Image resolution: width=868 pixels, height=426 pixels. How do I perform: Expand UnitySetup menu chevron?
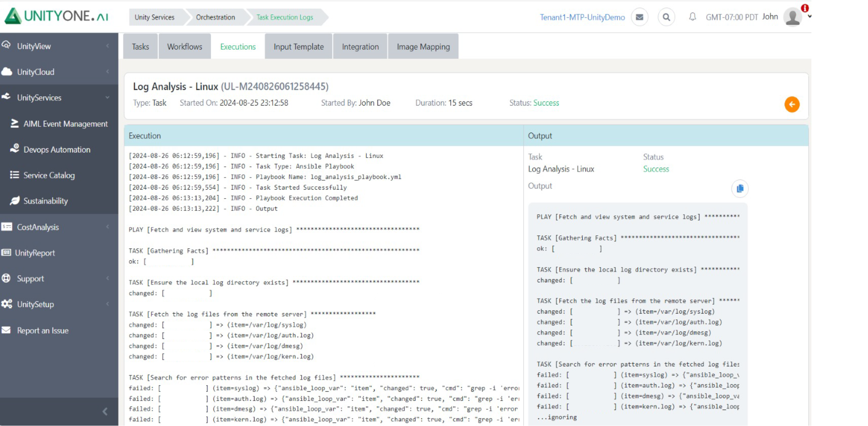tap(108, 303)
